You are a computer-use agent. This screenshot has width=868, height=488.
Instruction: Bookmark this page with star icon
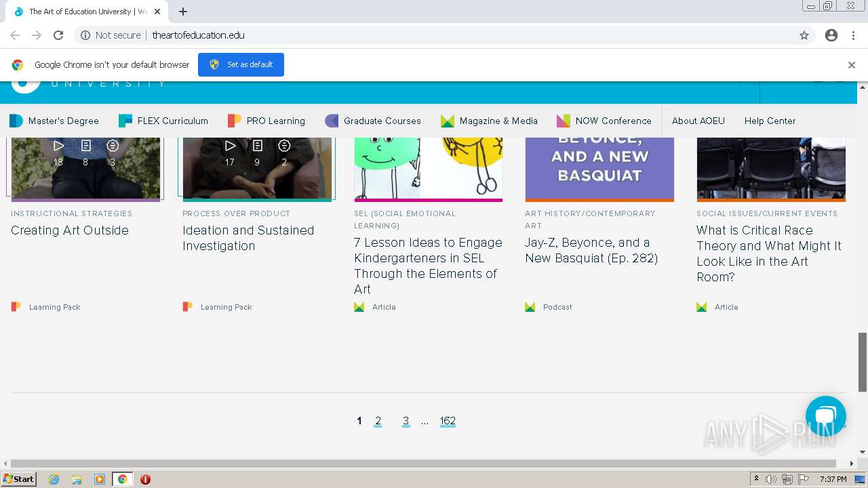pyautogui.click(x=804, y=35)
